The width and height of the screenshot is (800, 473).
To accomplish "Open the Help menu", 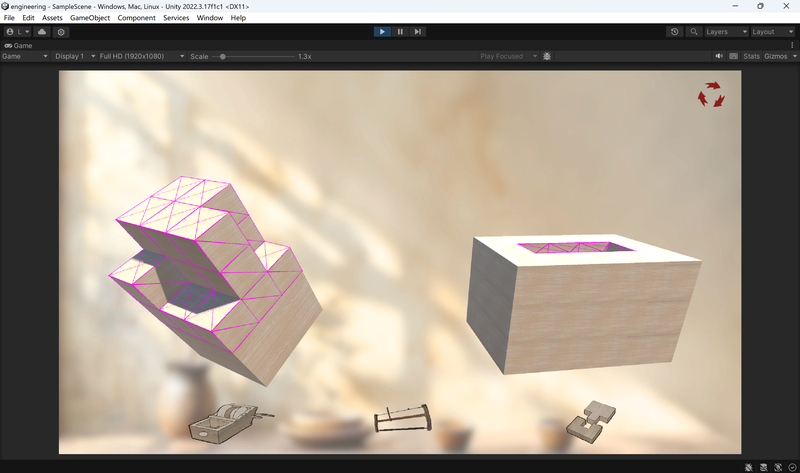I will (x=238, y=18).
